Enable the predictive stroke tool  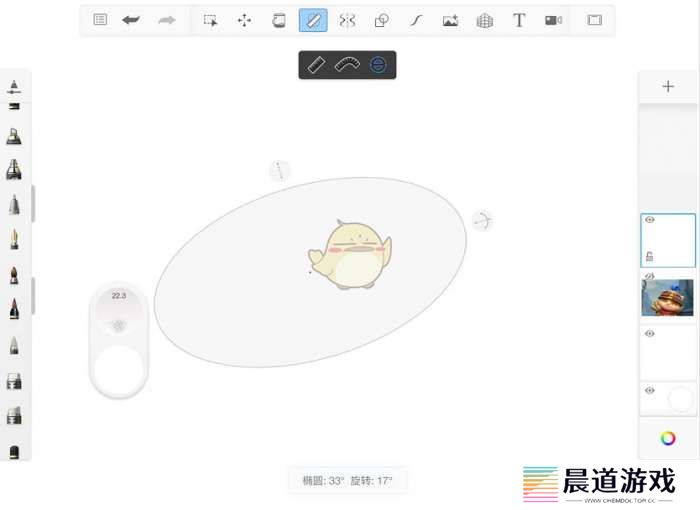pos(416,20)
